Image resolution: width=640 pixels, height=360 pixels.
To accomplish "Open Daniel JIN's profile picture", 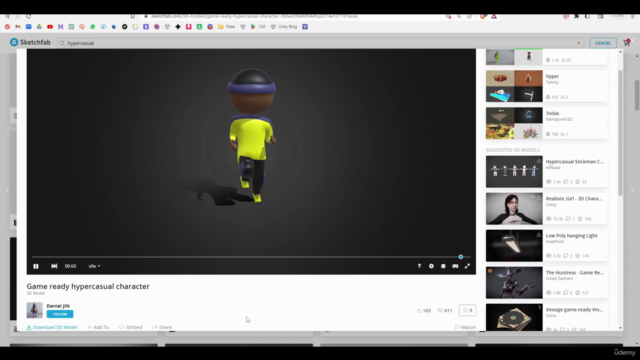I will click(35, 310).
